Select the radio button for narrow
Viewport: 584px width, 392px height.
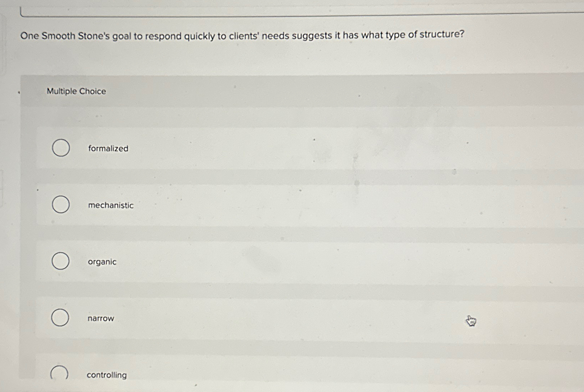(60, 318)
